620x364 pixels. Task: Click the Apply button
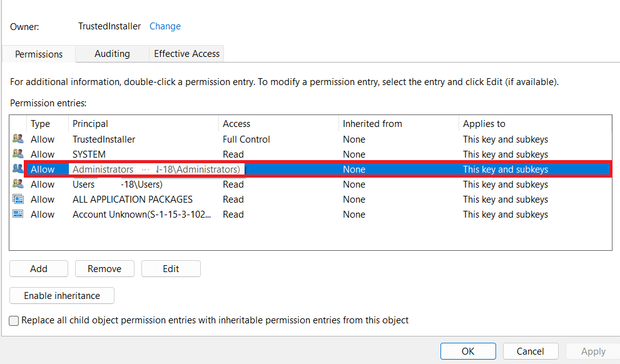(x=592, y=351)
